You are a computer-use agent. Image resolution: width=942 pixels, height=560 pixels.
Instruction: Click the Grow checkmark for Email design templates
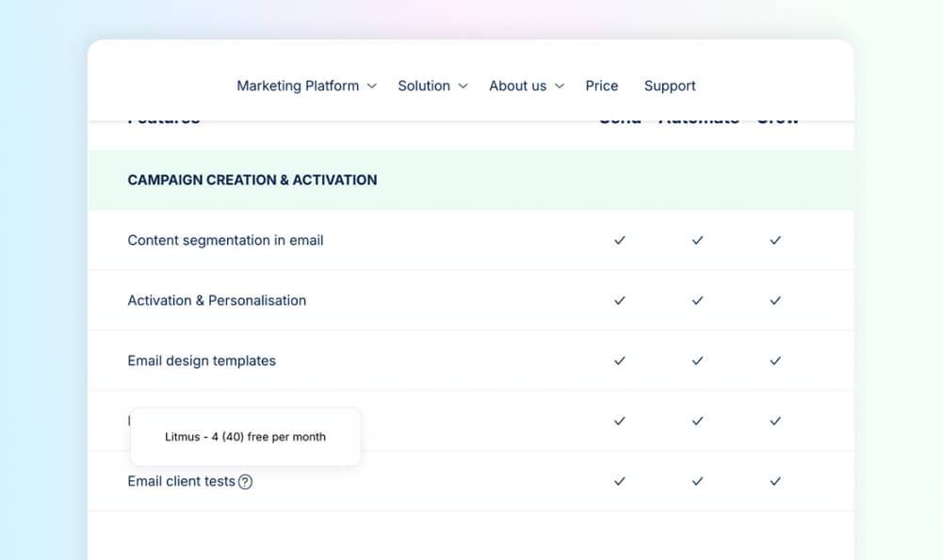[774, 360]
